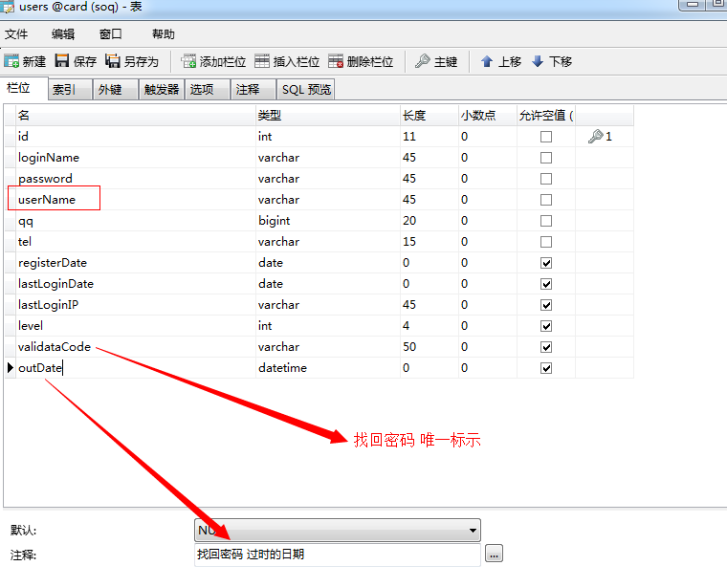Click the 主键 (Primary Key) key icon
The image size is (727, 588).
[423, 60]
